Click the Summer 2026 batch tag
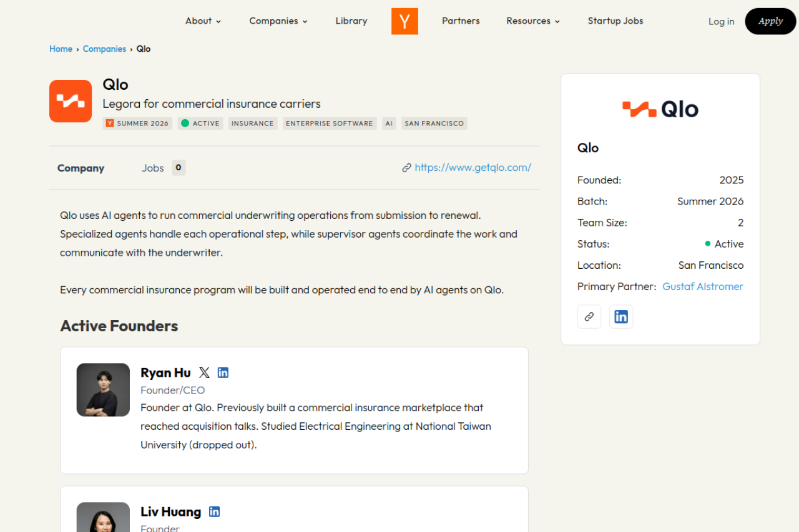The width and height of the screenshot is (799, 532). pyautogui.click(x=137, y=123)
